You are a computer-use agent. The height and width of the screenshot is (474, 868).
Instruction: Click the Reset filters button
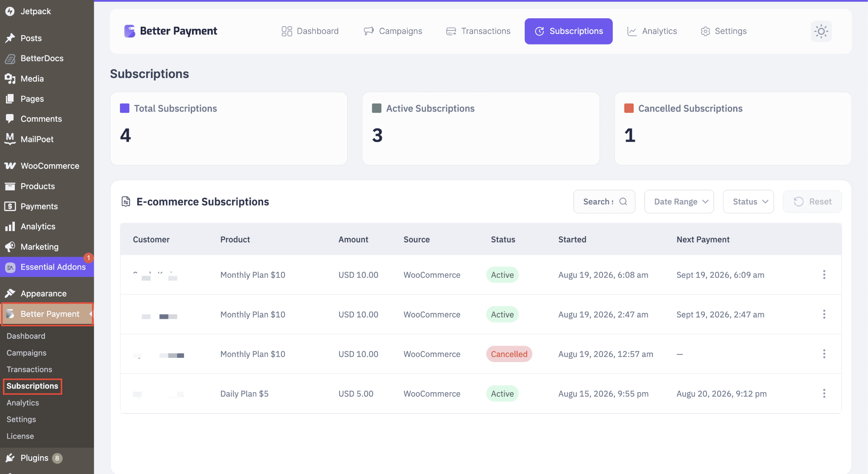click(x=812, y=202)
